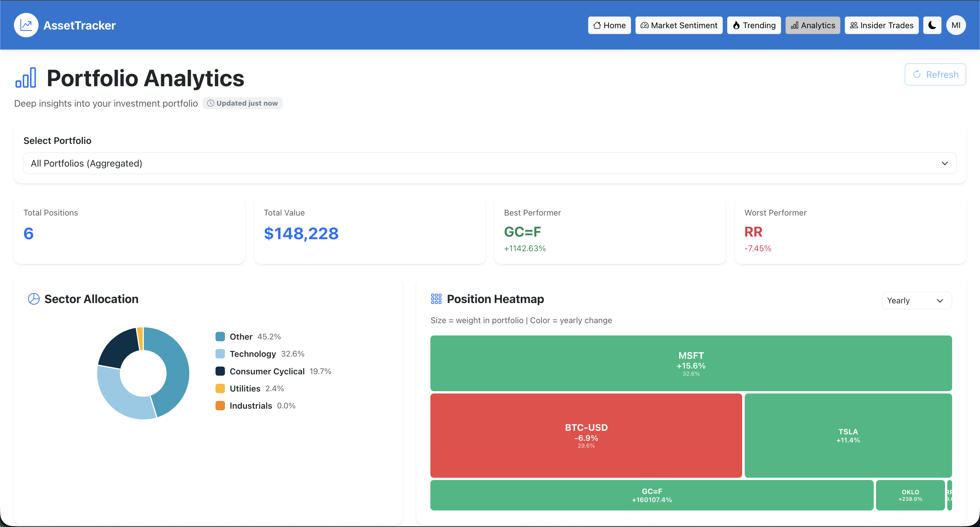Click the grid icon beside Position Heatmap
This screenshot has width=980, height=527.
(x=436, y=299)
